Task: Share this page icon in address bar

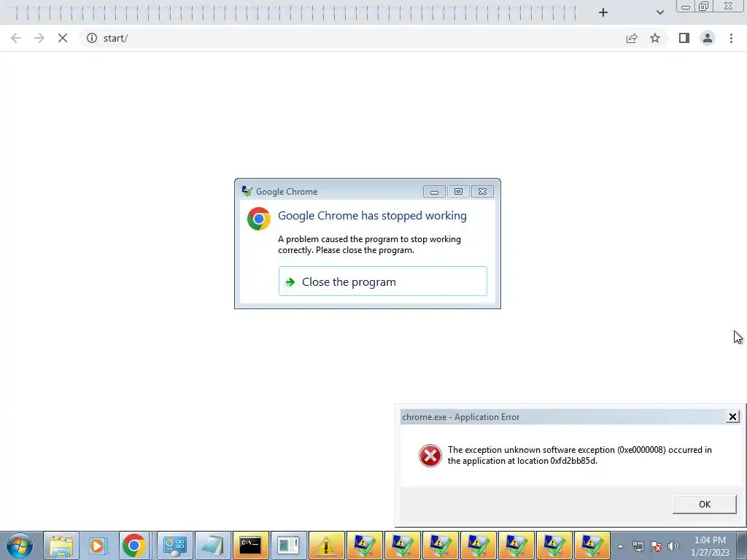Action: [x=632, y=38]
